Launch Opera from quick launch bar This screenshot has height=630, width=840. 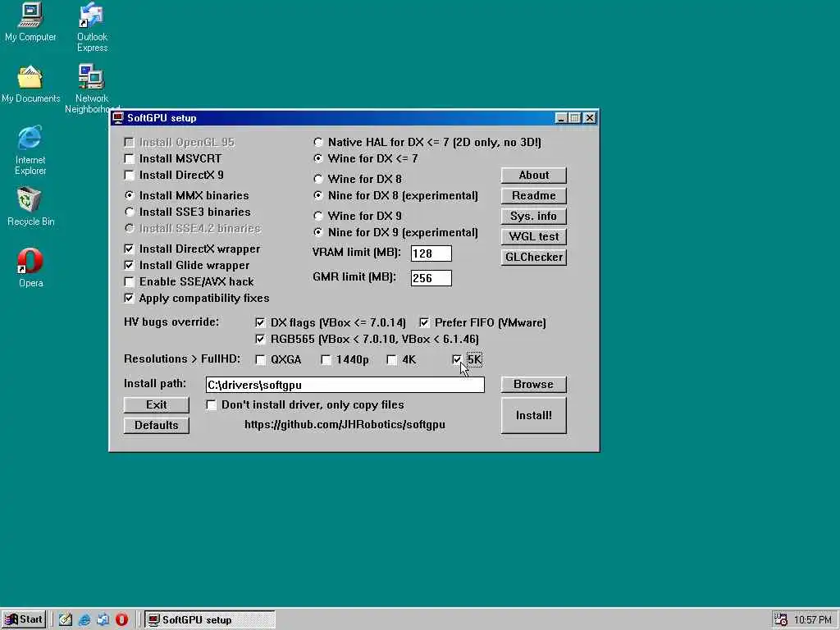pyautogui.click(x=121, y=620)
